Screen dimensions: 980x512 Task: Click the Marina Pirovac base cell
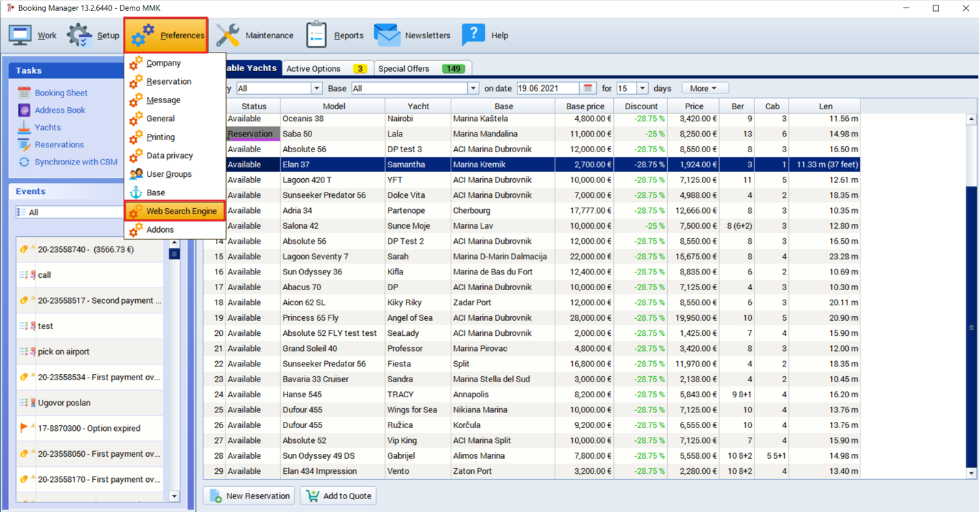[502, 348]
